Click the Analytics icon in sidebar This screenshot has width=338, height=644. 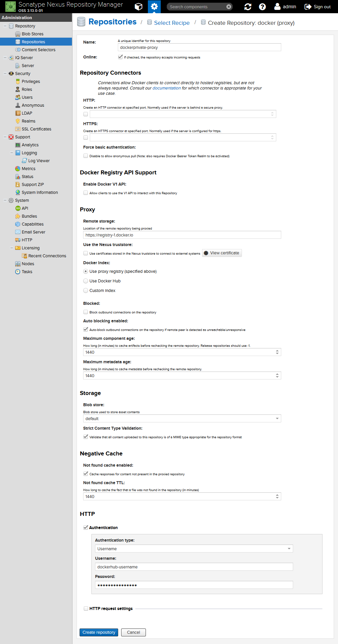pyautogui.click(x=18, y=145)
